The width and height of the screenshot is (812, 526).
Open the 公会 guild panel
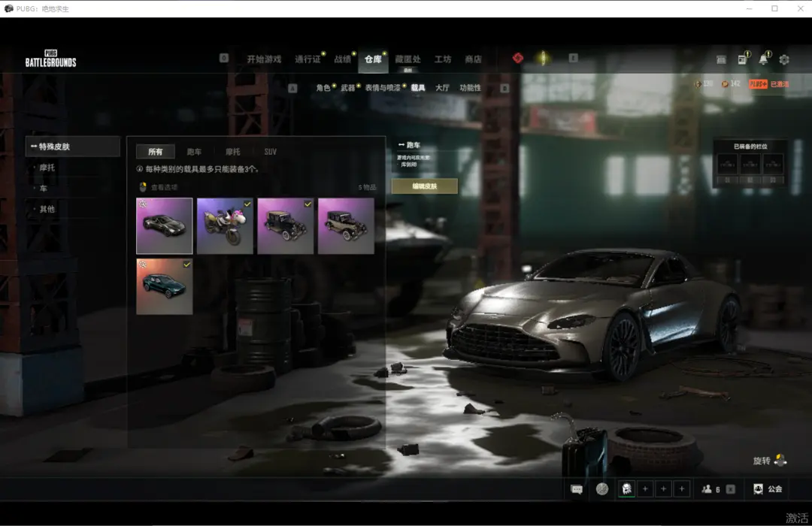point(768,488)
